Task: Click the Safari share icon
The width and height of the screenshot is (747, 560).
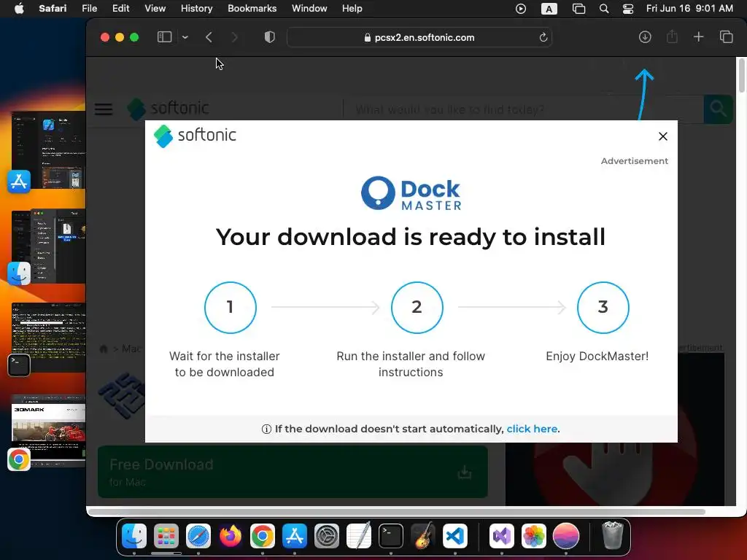Action: [x=672, y=36]
